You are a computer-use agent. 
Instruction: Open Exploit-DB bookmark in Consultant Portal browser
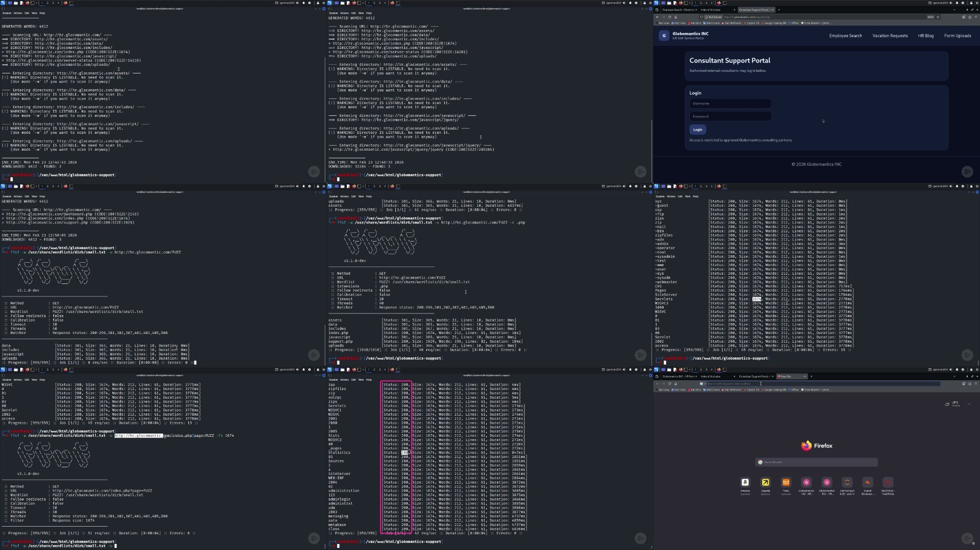coord(751,23)
